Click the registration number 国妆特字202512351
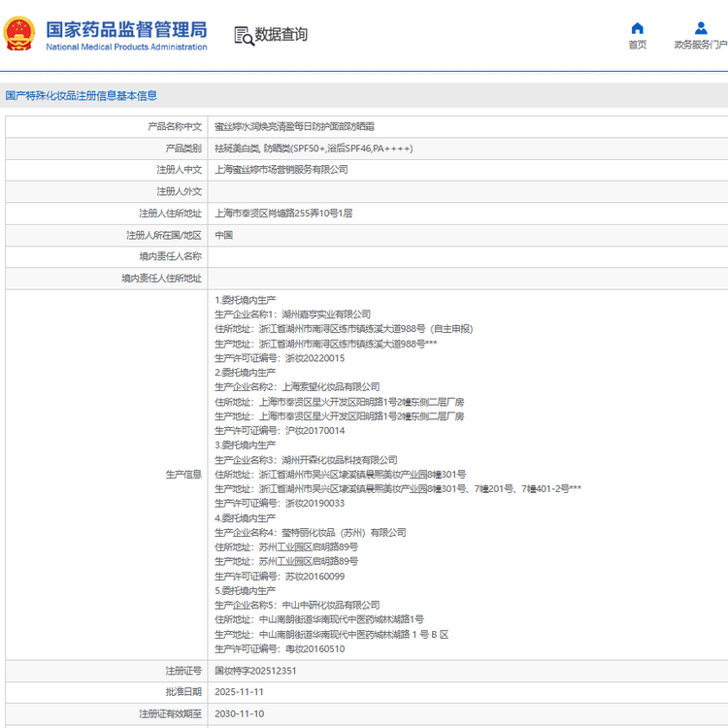This screenshot has width=728, height=728. coord(255,671)
